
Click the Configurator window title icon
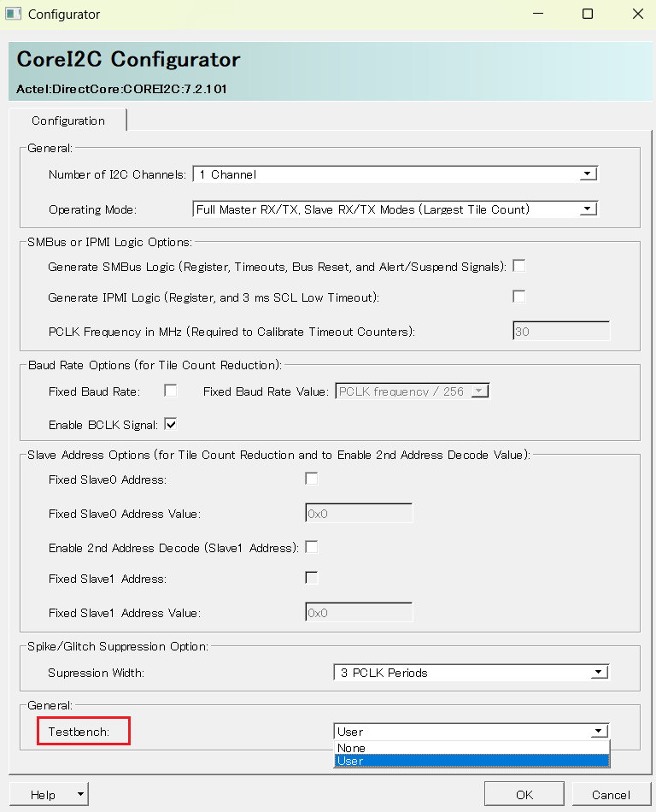point(15,15)
